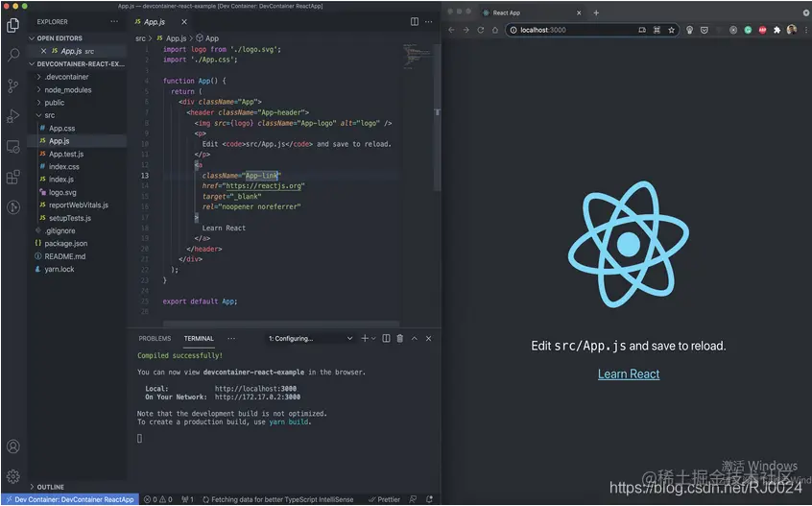Open package.json in the file tree
Viewport: 812px width, 506px height.
point(66,244)
